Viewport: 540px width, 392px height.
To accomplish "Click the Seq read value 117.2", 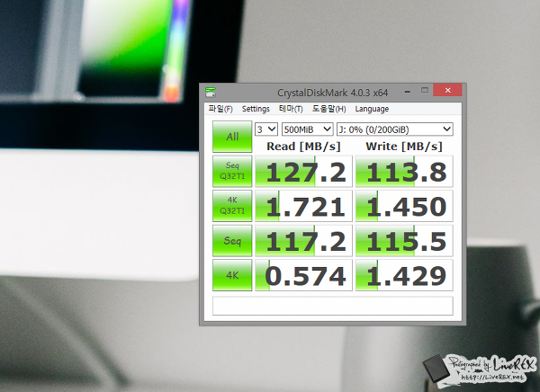I will coord(304,241).
